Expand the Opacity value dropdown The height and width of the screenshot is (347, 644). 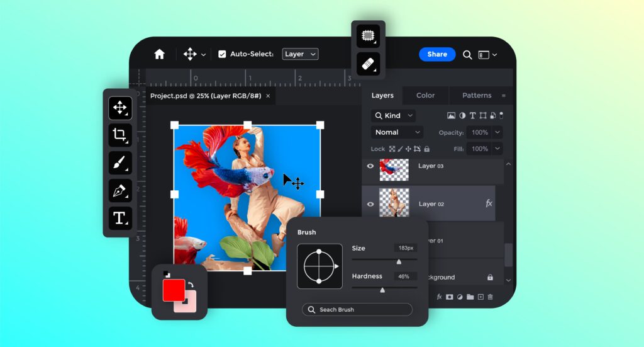[497, 132]
